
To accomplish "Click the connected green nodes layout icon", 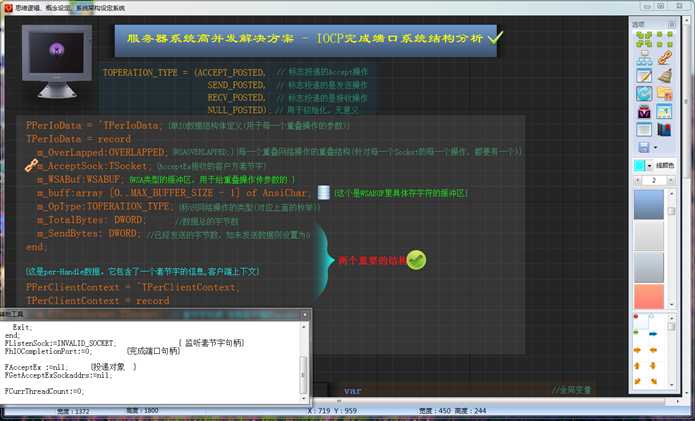I will pos(644,39).
